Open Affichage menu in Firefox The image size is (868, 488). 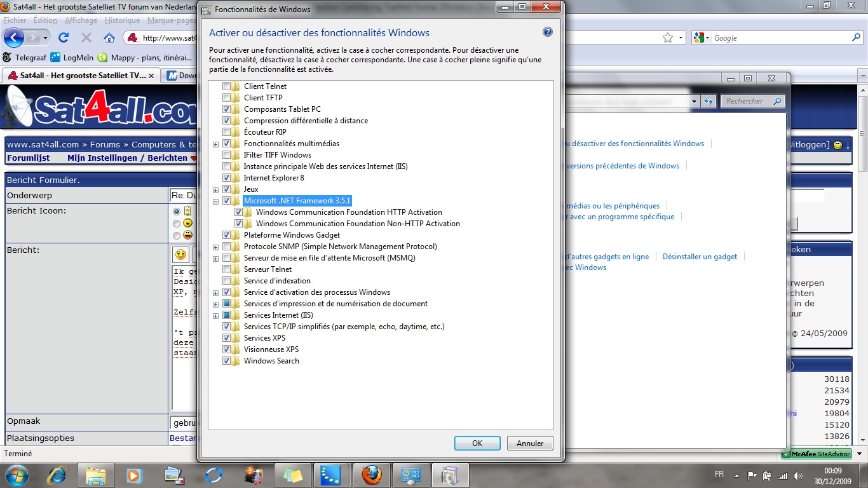(x=81, y=20)
